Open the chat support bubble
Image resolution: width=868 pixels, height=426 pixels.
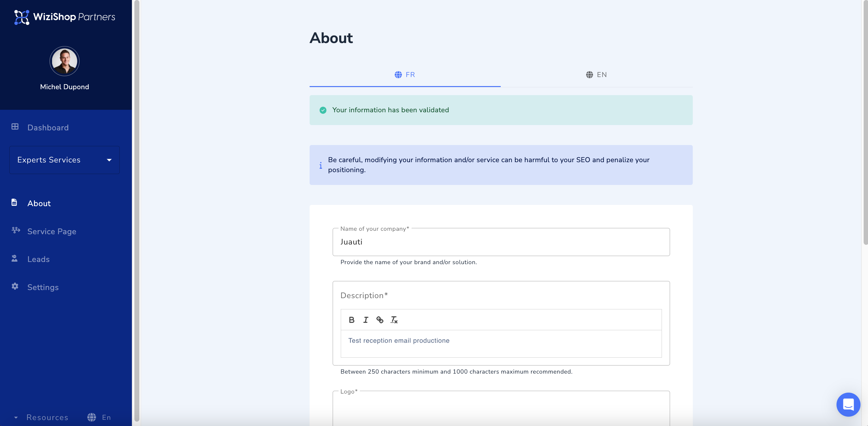pyautogui.click(x=848, y=404)
